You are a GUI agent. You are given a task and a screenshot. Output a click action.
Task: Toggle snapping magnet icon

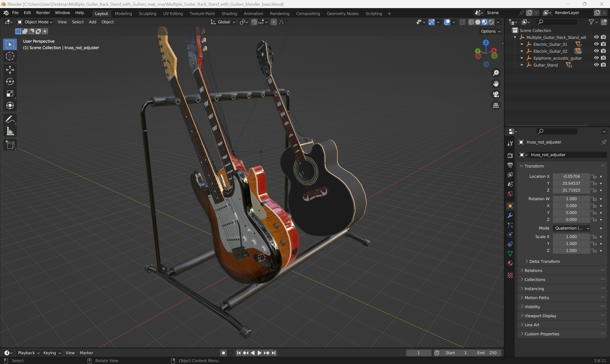coord(254,22)
